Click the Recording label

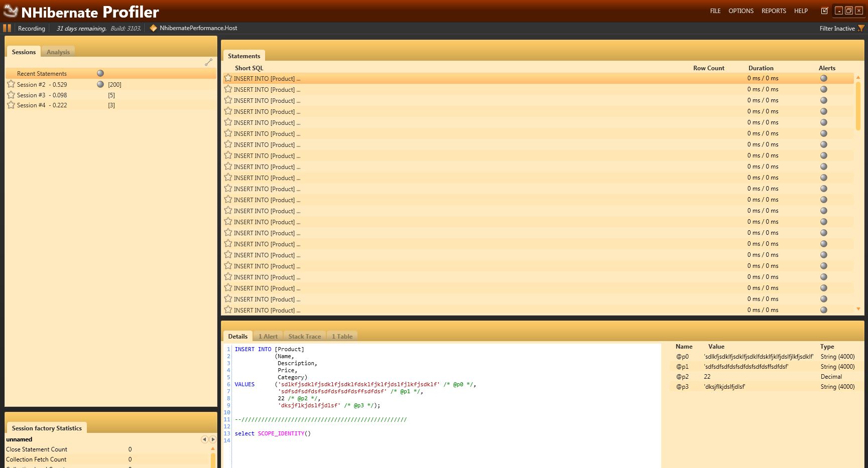pos(32,29)
